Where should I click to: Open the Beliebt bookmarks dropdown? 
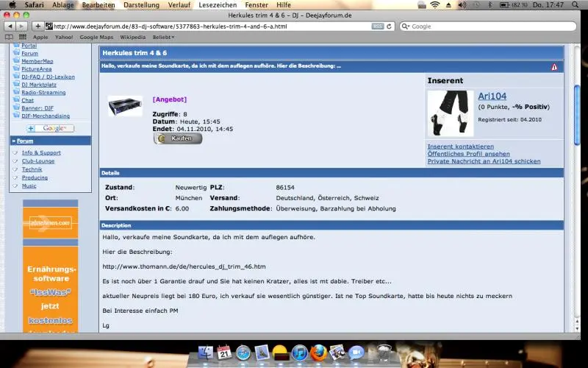tap(163, 36)
